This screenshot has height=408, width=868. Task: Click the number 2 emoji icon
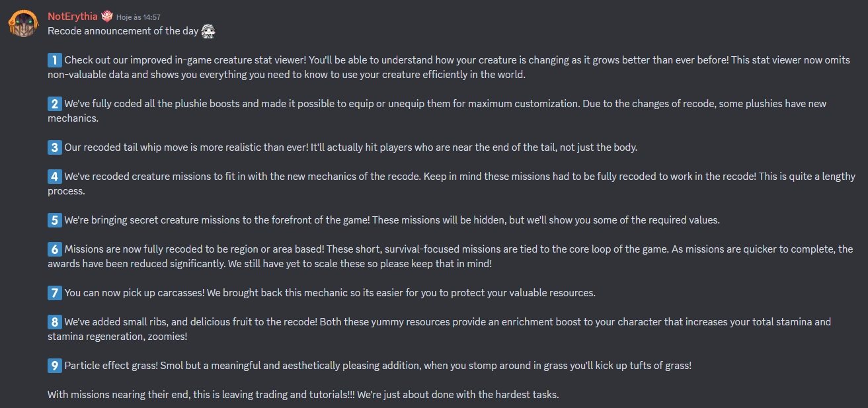click(55, 104)
